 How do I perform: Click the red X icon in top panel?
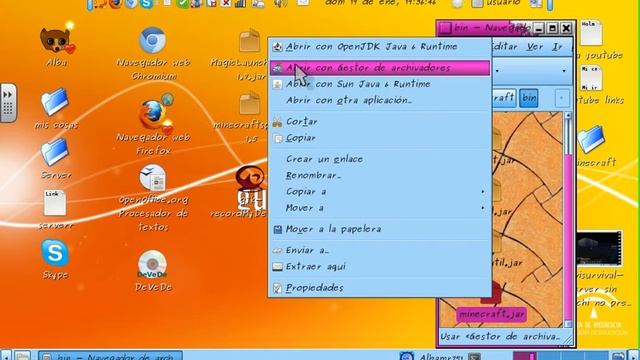click(225, 4)
